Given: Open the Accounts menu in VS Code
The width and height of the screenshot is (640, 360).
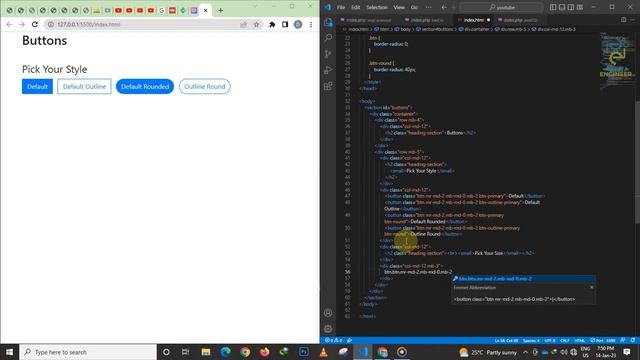Looking at the screenshot, I should coord(328,313).
